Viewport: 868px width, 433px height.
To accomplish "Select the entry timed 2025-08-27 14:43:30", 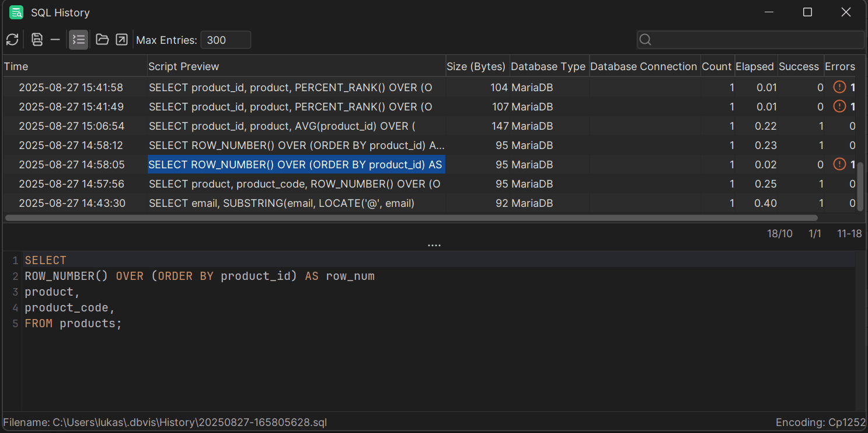I will pyautogui.click(x=429, y=203).
